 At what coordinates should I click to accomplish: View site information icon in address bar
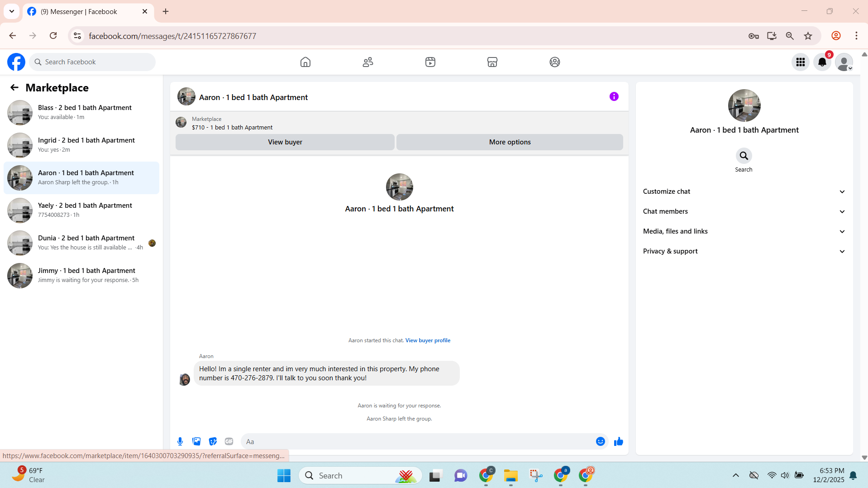click(x=77, y=36)
